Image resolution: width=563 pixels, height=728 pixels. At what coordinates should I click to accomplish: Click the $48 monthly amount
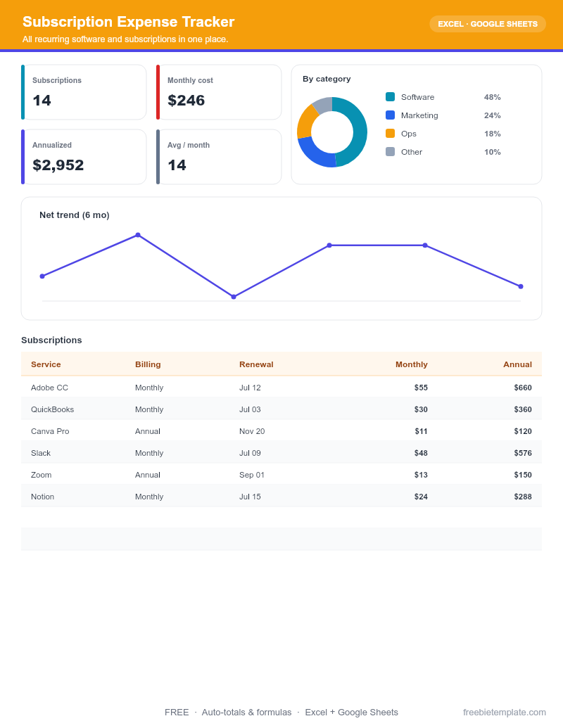tap(421, 453)
